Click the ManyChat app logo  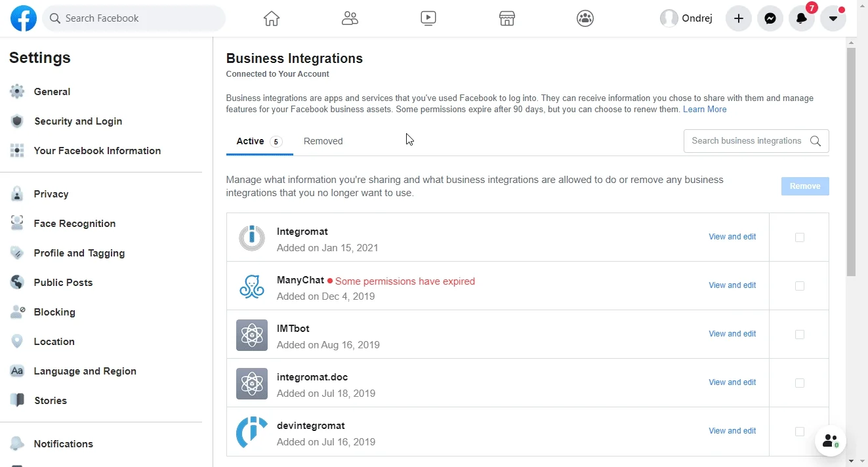click(252, 287)
